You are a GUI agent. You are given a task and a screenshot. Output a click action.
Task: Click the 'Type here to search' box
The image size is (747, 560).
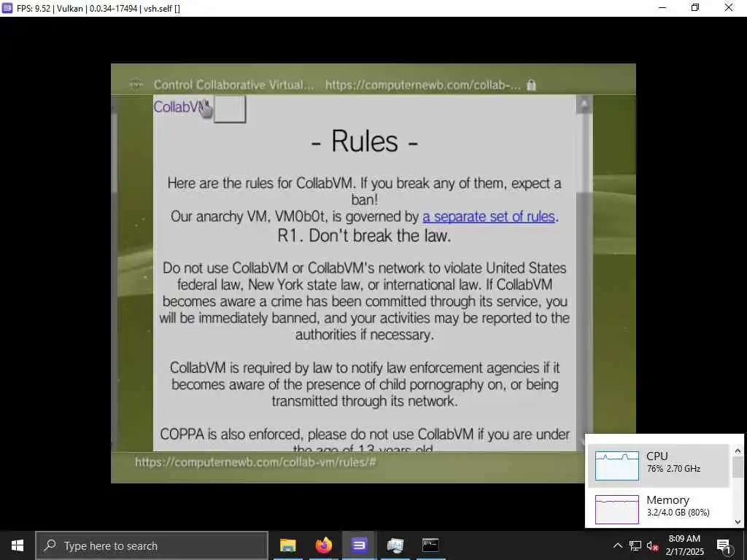click(152, 545)
